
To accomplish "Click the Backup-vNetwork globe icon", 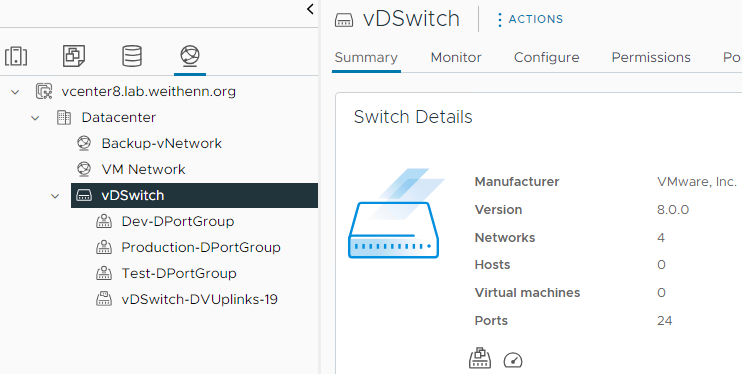I will pyautogui.click(x=84, y=143).
